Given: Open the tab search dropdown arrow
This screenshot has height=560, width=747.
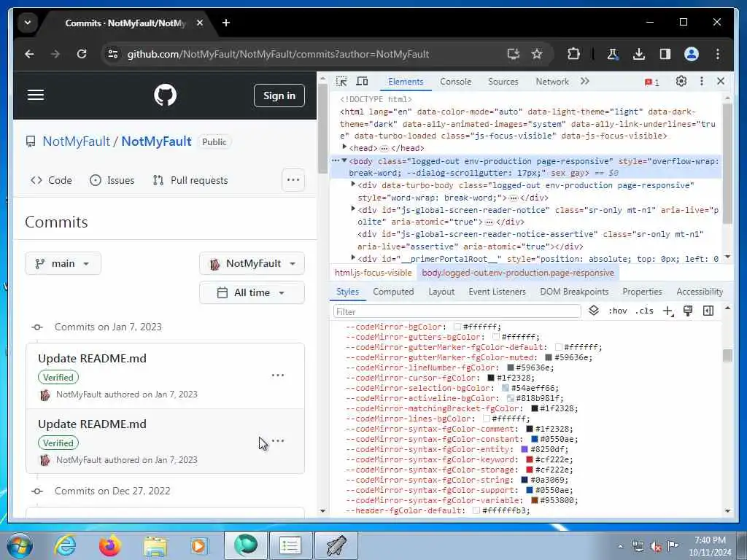Looking at the screenshot, I should pos(28,23).
